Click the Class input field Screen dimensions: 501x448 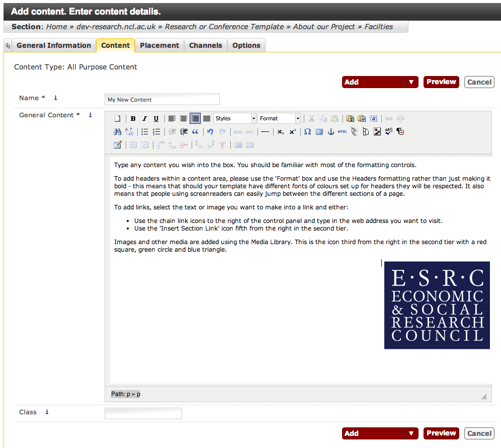143,414
